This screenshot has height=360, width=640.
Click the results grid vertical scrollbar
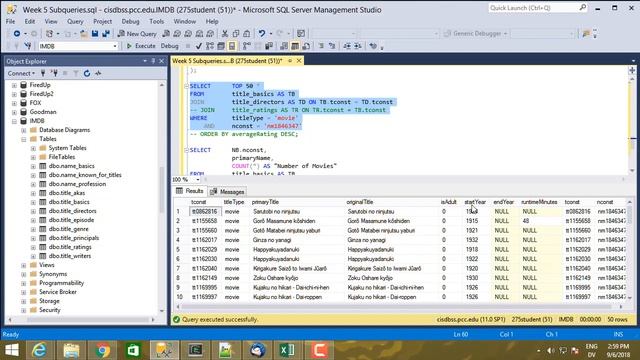[x=629, y=216]
